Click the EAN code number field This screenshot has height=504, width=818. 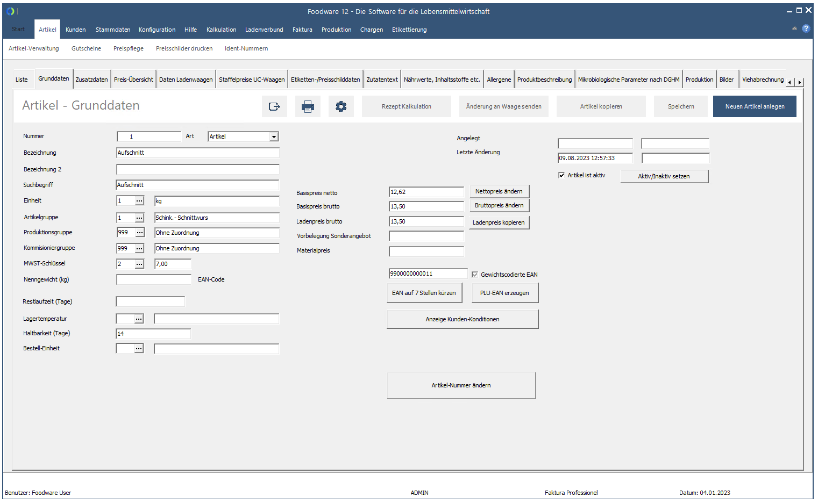tap(428, 273)
